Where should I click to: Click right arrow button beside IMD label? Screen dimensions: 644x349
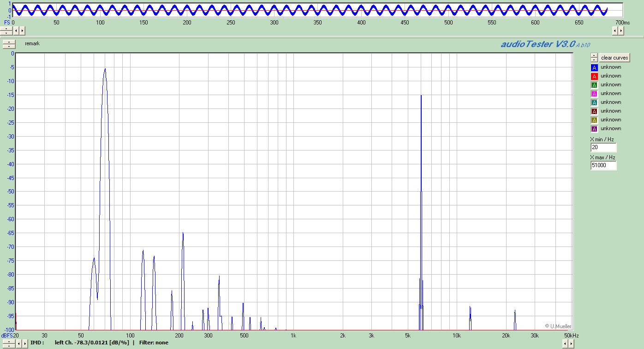[x=25, y=343]
